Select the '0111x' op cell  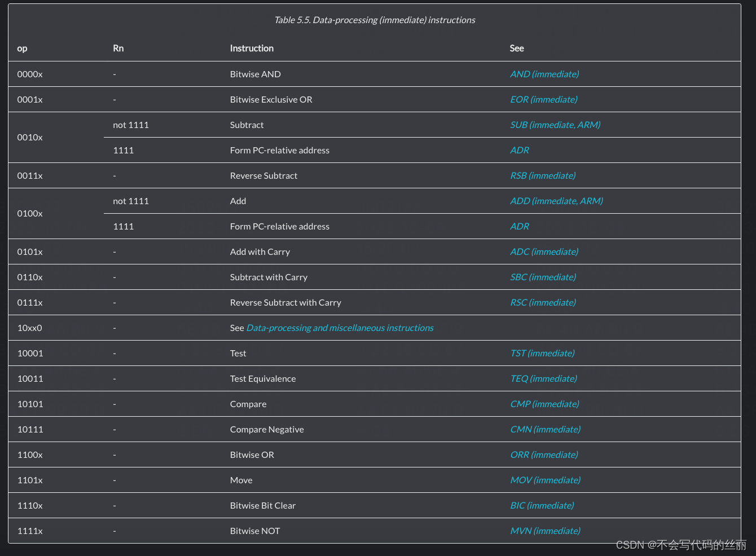click(x=30, y=302)
